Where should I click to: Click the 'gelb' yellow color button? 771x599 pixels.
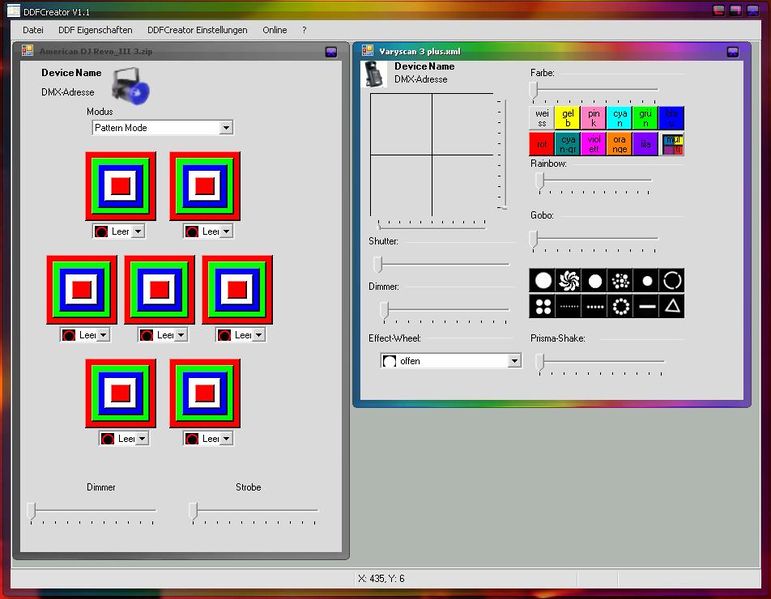(568, 118)
